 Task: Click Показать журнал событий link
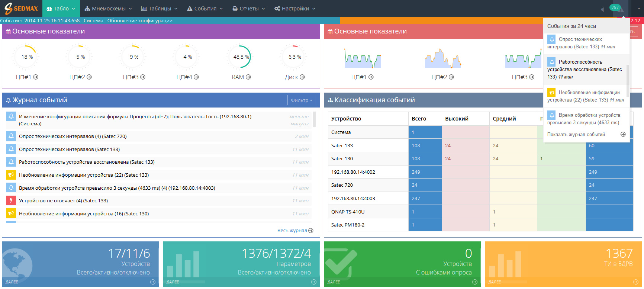tap(576, 134)
